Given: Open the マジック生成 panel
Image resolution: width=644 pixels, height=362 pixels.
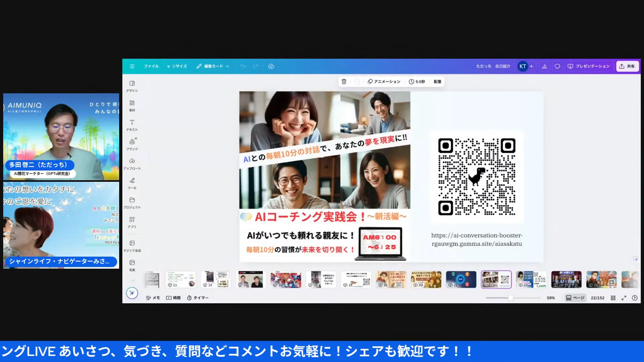Looking at the screenshot, I should coord(132,246).
